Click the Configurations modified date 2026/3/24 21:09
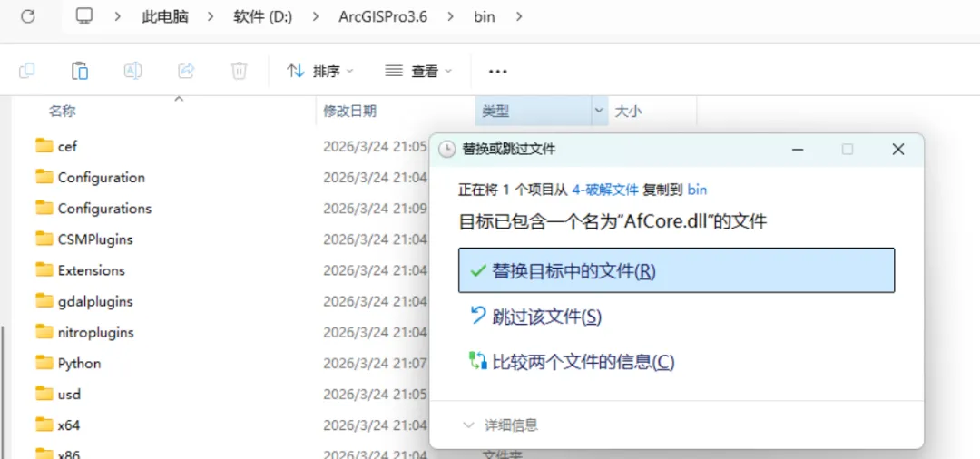 (x=375, y=209)
